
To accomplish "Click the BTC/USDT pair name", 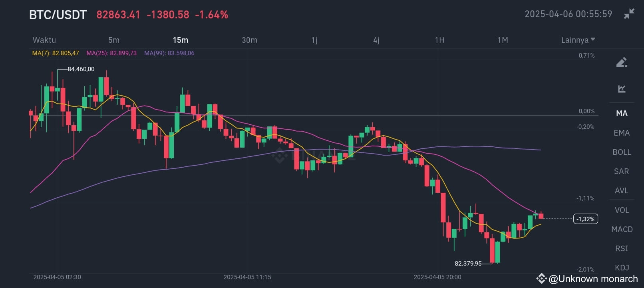I will pyautogui.click(x=57, y=14).
